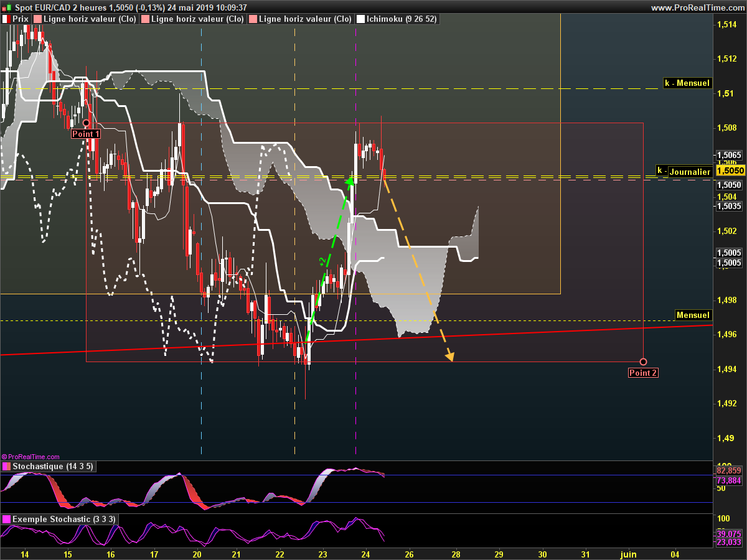Click the juin month label on time axis
747x560 pixels.
pos(629,554)
